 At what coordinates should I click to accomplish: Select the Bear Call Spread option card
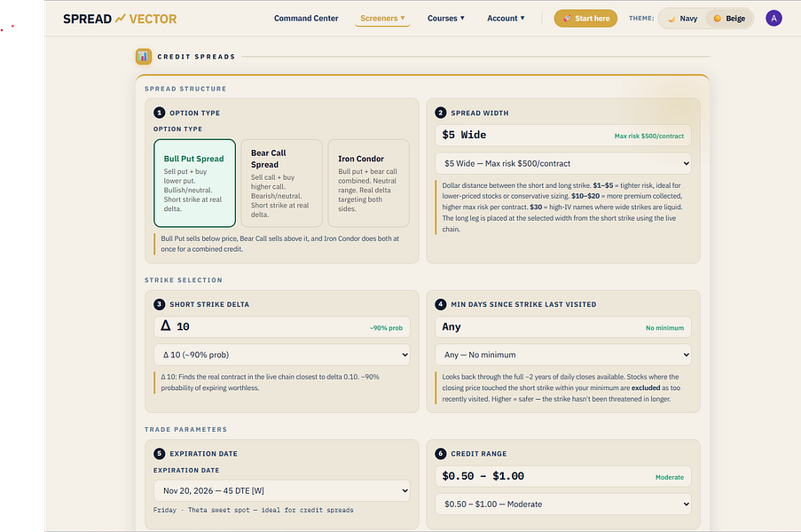click(281, 183)
